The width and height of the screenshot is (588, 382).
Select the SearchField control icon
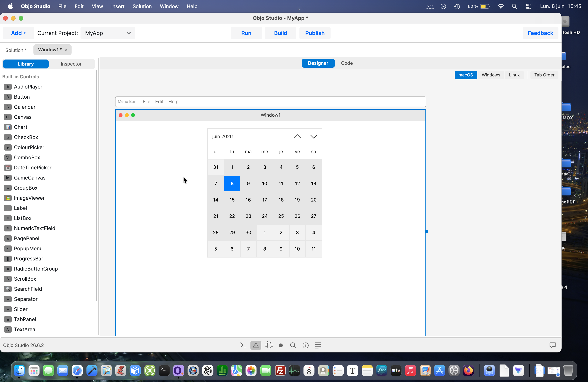tap(8, 289)
